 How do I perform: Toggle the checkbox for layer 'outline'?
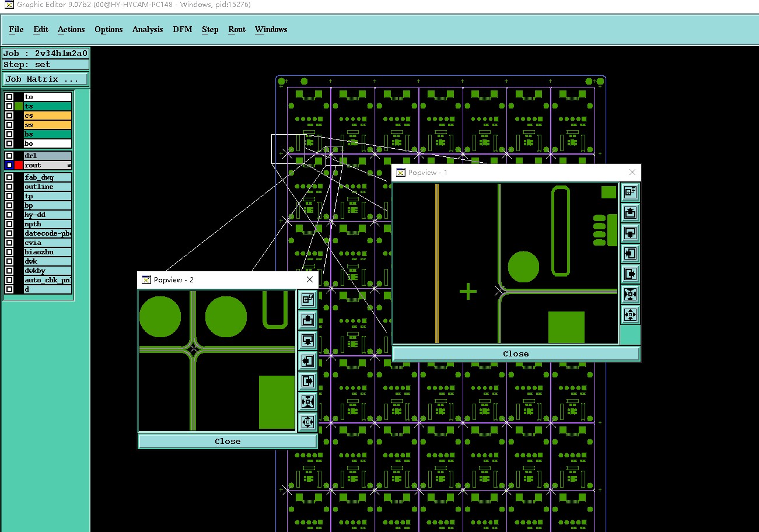(x=9, y=187)
